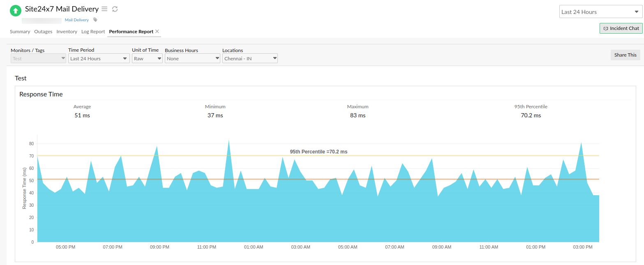Click the Unit of Time dropdown arrow
This screenshot has width=644, height=265.
coord(159,58)
